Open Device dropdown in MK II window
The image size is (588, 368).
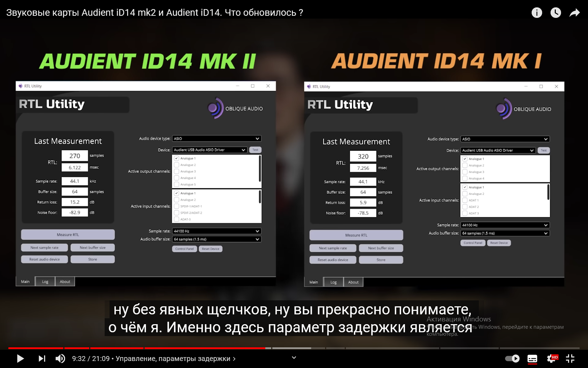click(210, 150)
